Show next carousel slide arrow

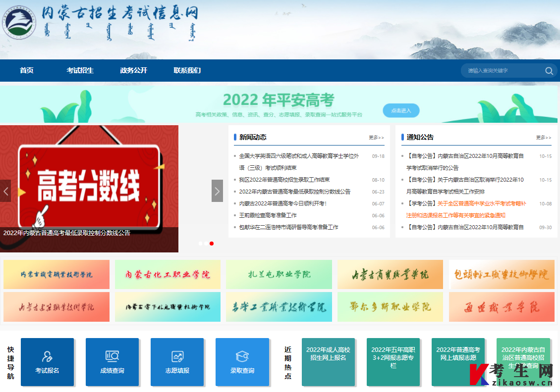(217, 191)
